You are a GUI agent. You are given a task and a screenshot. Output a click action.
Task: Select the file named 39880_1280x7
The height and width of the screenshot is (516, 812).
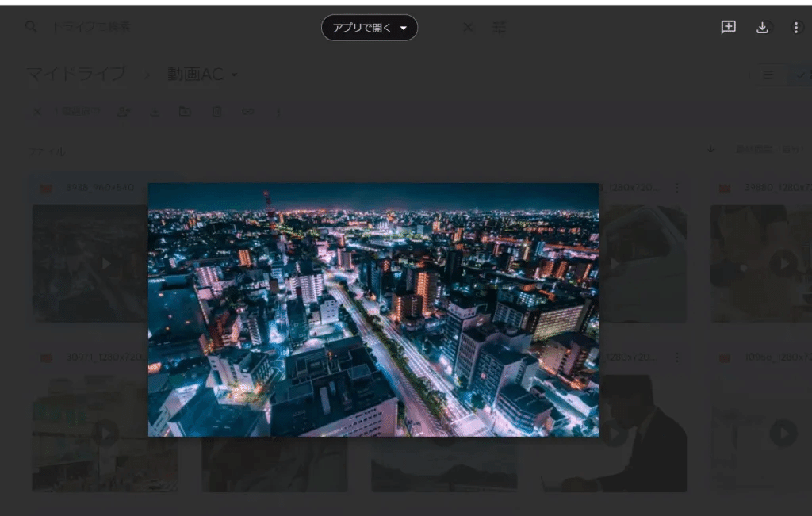[x=778, y=187]
